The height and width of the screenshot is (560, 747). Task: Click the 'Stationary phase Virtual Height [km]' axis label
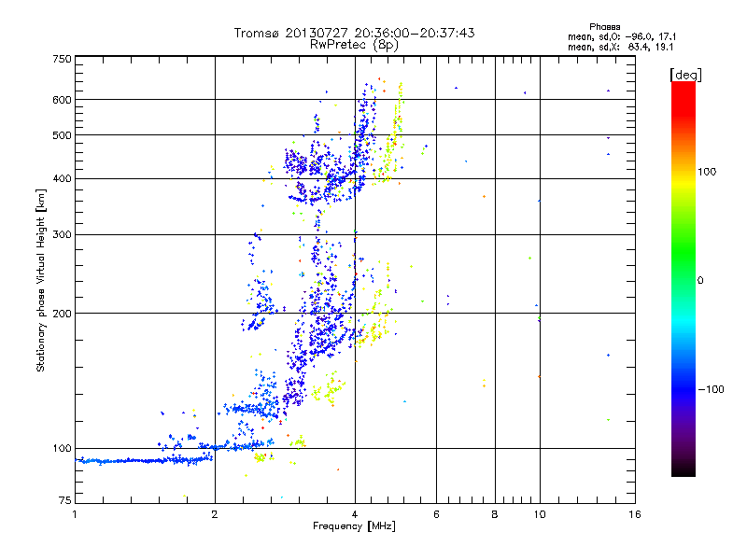click(41, 280)
